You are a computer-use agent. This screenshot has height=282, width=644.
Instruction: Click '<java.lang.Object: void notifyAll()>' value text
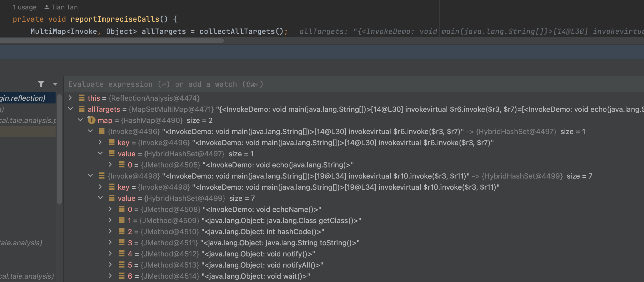263,265
